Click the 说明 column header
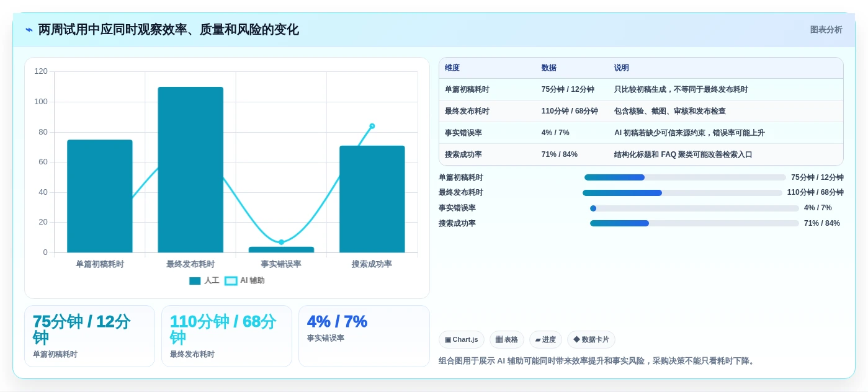The image size is (868, 392). (622, 68)
